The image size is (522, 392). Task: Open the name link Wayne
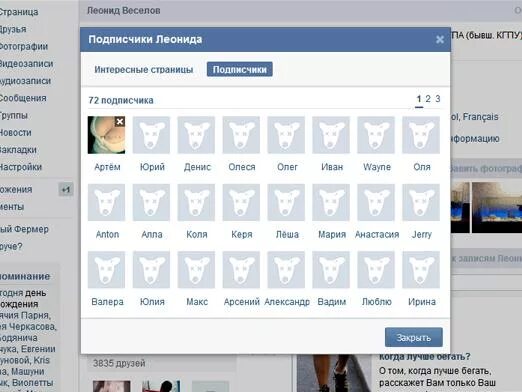click(377, 167)
